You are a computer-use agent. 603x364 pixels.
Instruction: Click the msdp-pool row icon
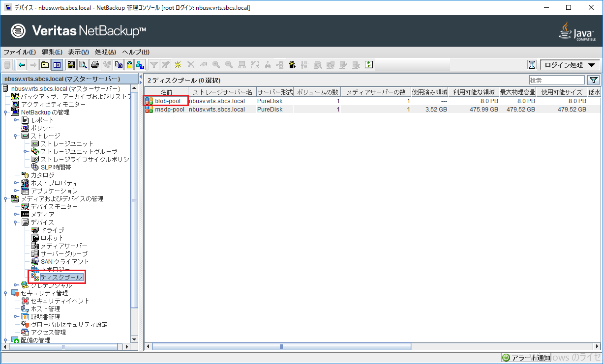click(149, 109)
